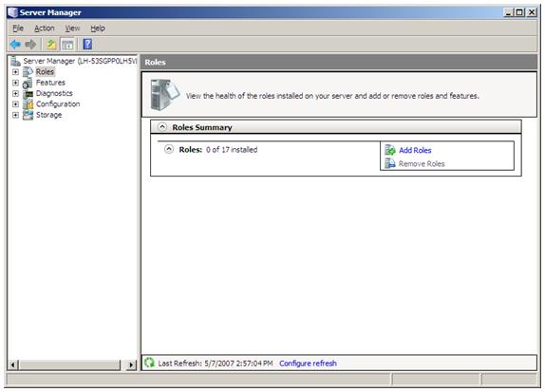545x392 pixels.
Task: Close the Server Manager window
Action: click(x=532, y=12)
